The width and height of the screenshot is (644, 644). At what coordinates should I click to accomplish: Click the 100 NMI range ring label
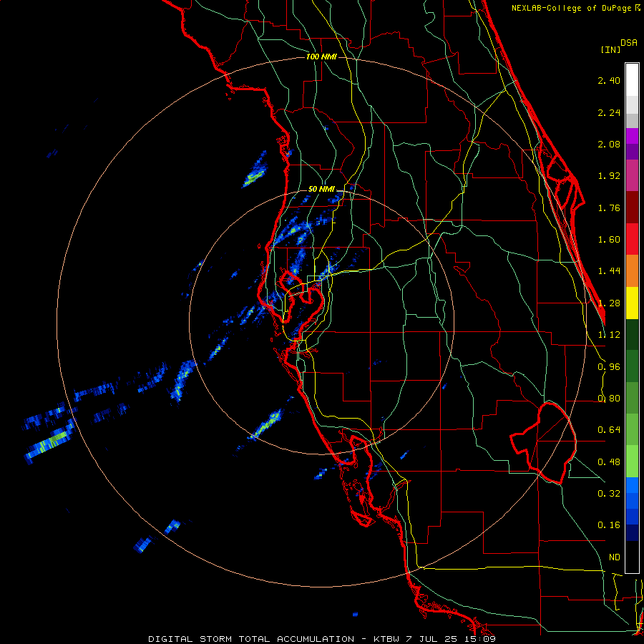pyautogui.click(x=321, y=57)
